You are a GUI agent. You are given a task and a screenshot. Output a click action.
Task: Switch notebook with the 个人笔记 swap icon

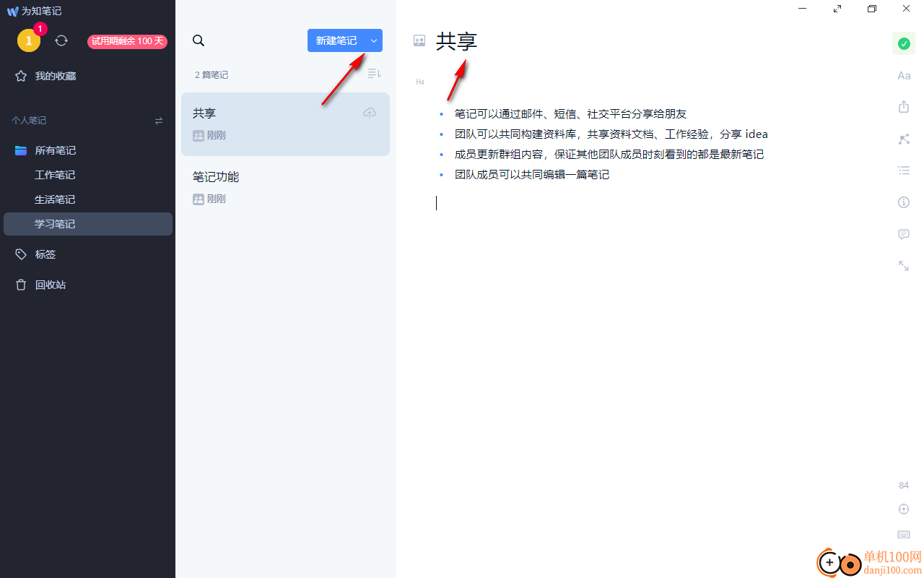tap(159, 121)
